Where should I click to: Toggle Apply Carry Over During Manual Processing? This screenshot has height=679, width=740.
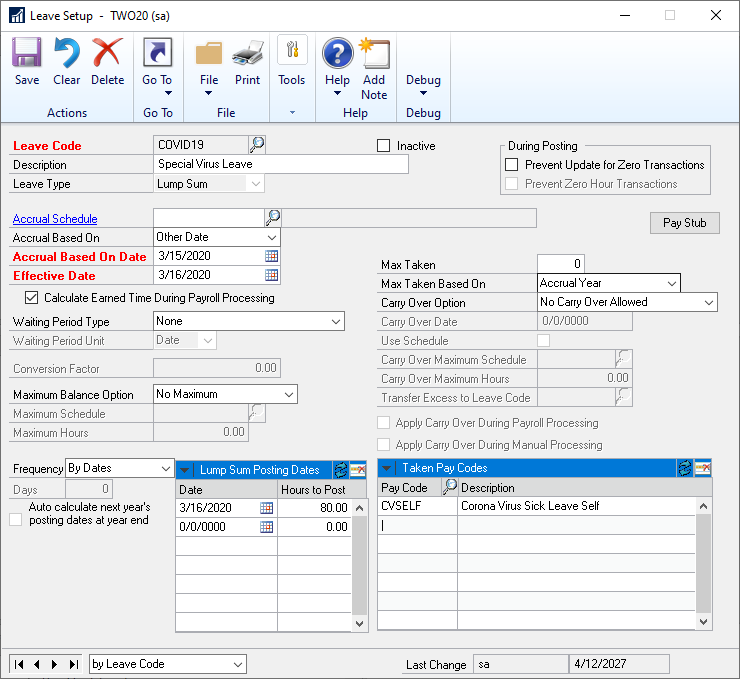384,444
